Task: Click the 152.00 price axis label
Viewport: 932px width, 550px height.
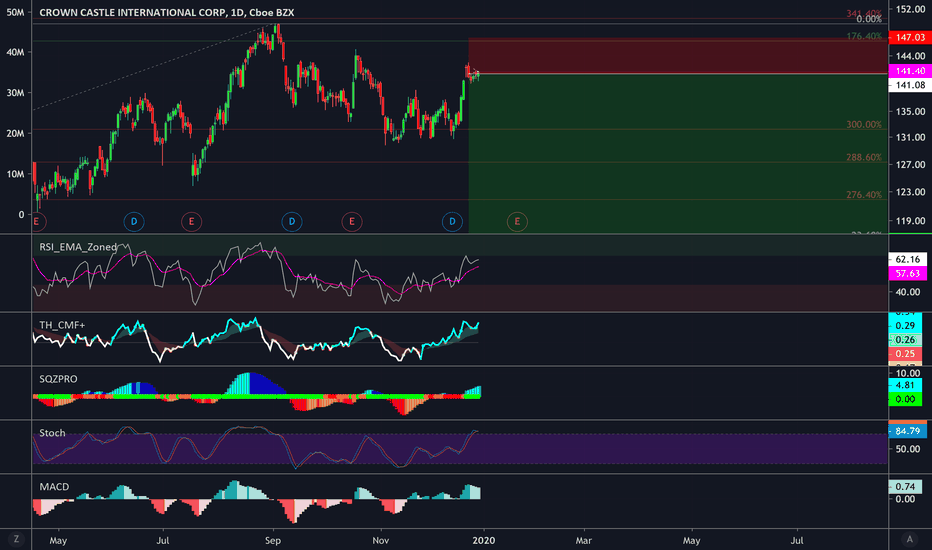Action: coord(911,10)
